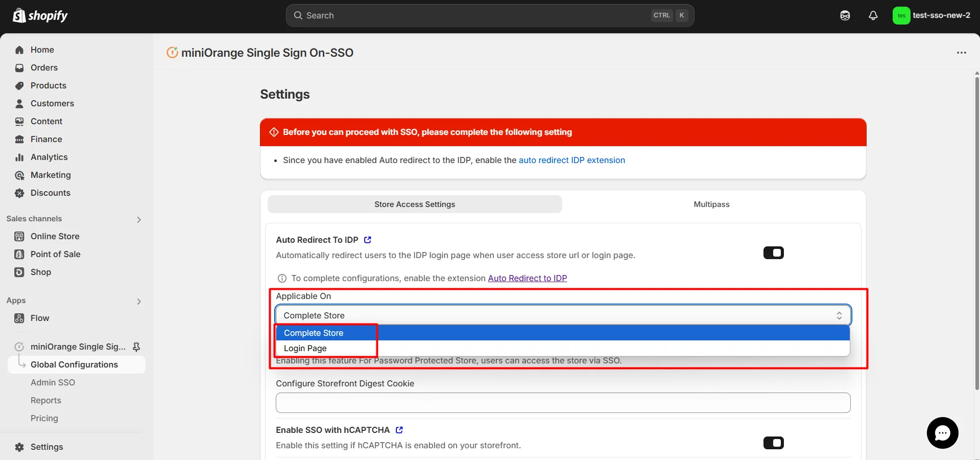Open Global Configurations in sidebar
This screenshot has height=460, width=980.
77,364
